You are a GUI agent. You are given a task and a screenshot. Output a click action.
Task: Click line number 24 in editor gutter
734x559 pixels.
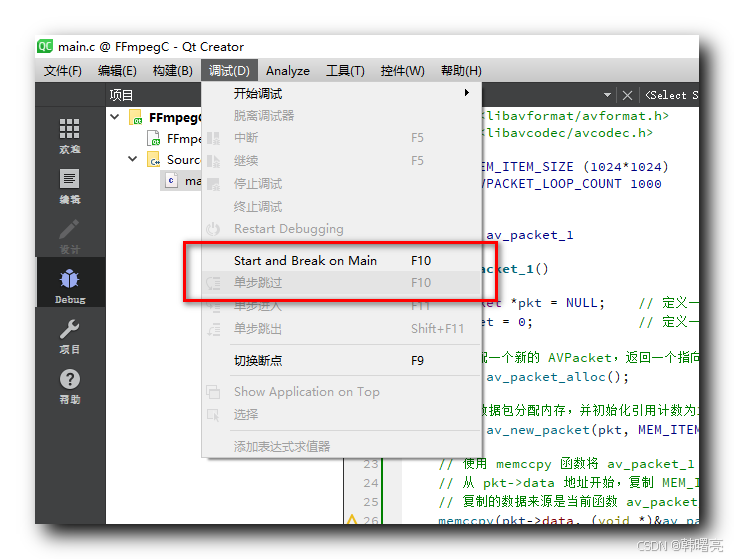[x=371, y=483]
